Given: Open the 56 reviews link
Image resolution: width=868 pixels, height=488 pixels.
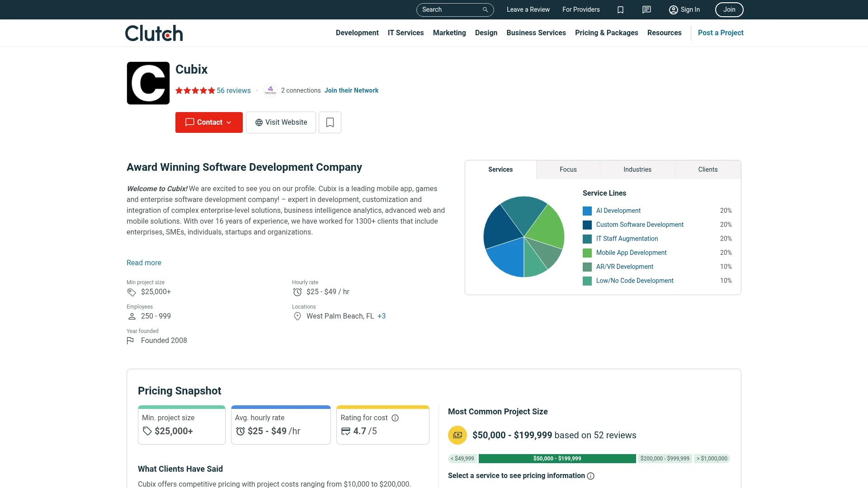Looking at the screenshot, I should pyautogui.click(x=233, y=90).
